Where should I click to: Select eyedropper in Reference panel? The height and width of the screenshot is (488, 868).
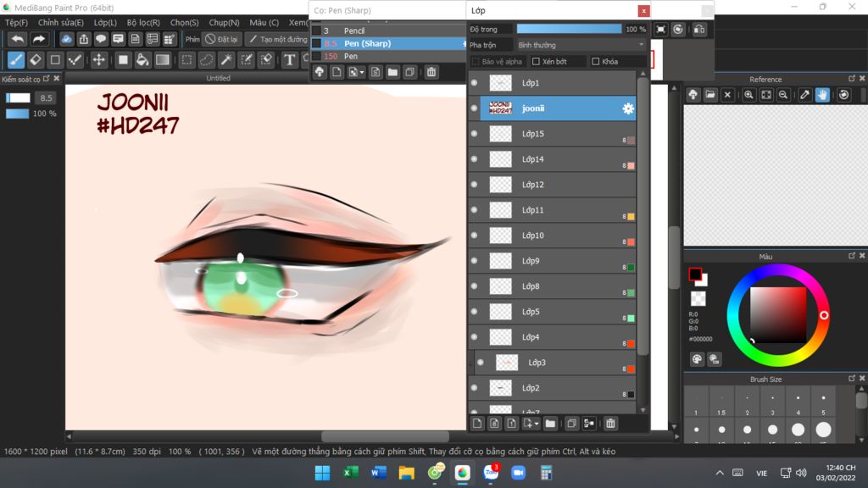(805, 95)
